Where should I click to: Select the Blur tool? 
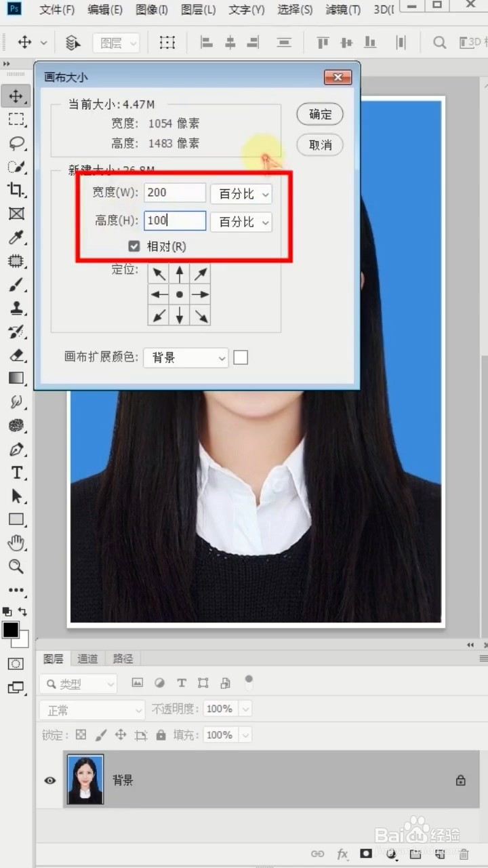click(16, 425)
